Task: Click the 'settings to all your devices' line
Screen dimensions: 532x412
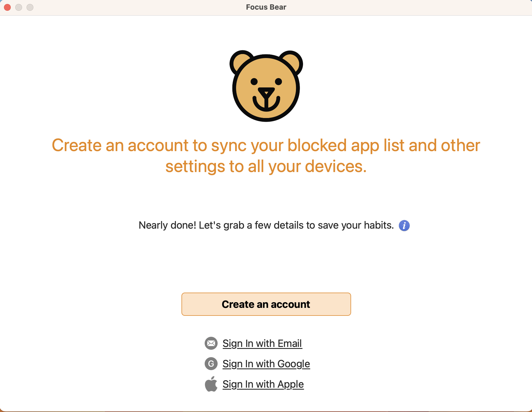Action: click(x=266, y=166)
